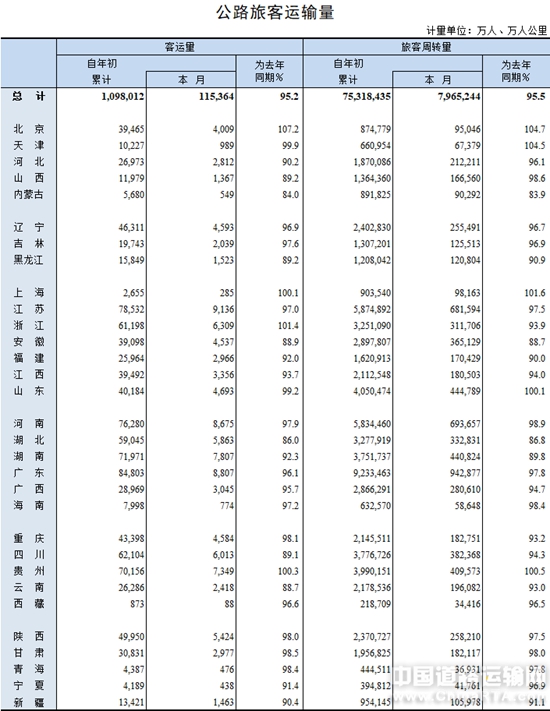Select the 河南 row label
The width and height of the screenshot is (550, 711).
click(x=29, y=423)
